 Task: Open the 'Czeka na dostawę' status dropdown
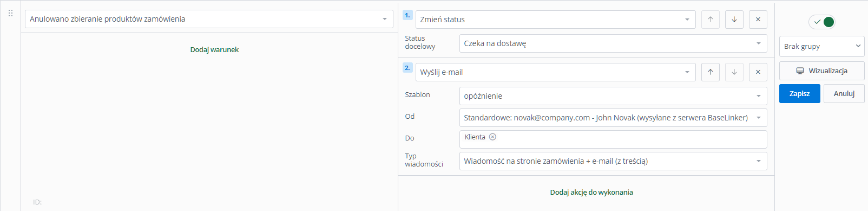[613, 43]
